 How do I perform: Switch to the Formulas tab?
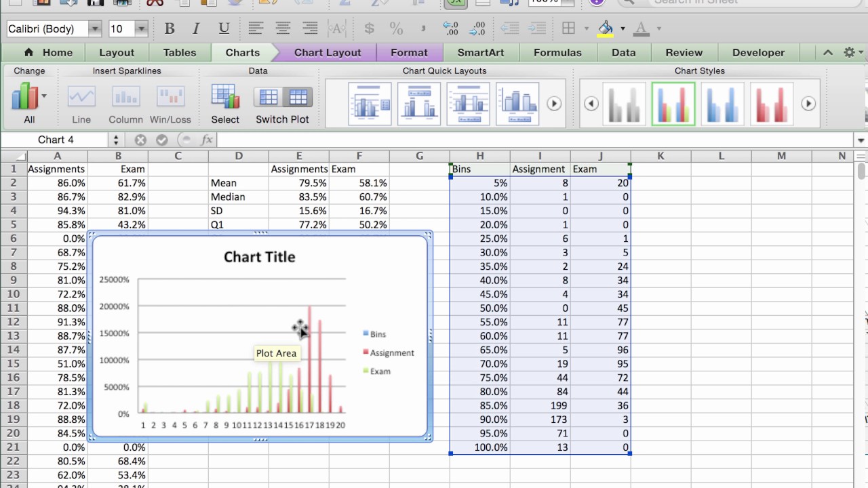(x=557, y=52)
